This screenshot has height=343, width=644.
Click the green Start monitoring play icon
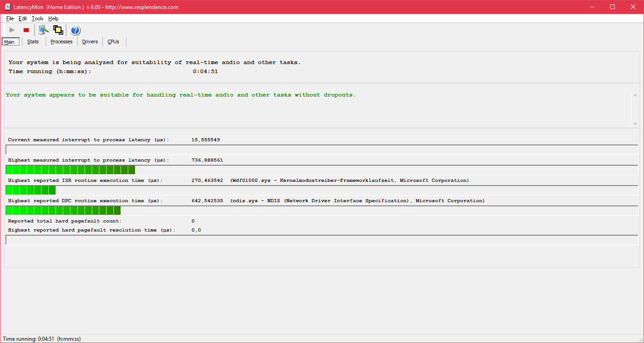tap(12, 30)
